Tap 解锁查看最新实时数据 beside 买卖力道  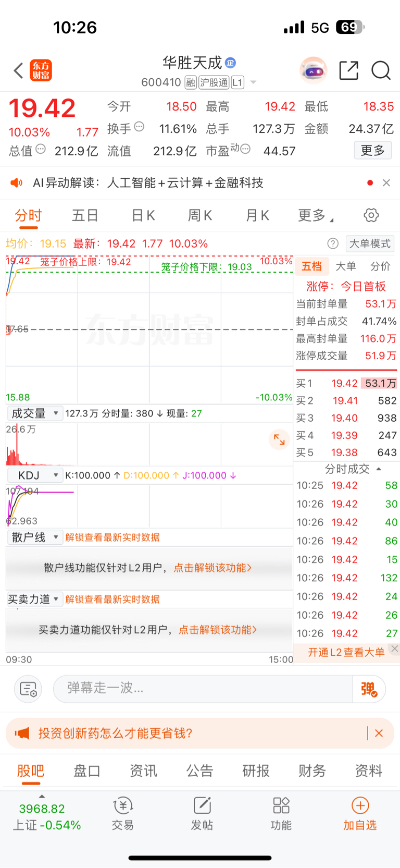113,600
